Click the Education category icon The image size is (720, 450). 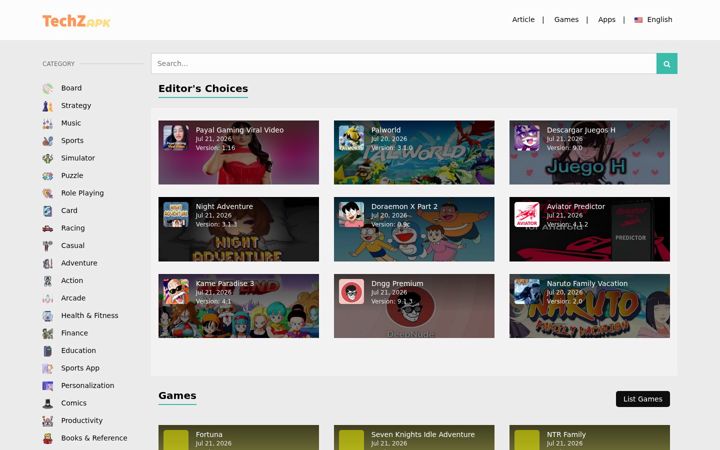click(x=48, y=351)
